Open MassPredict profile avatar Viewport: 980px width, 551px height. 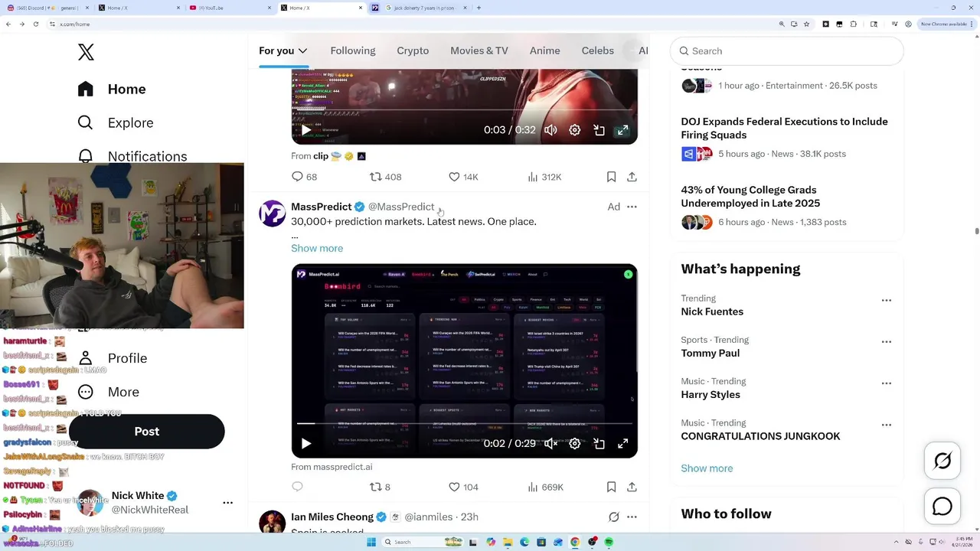[x=272, y=214]
